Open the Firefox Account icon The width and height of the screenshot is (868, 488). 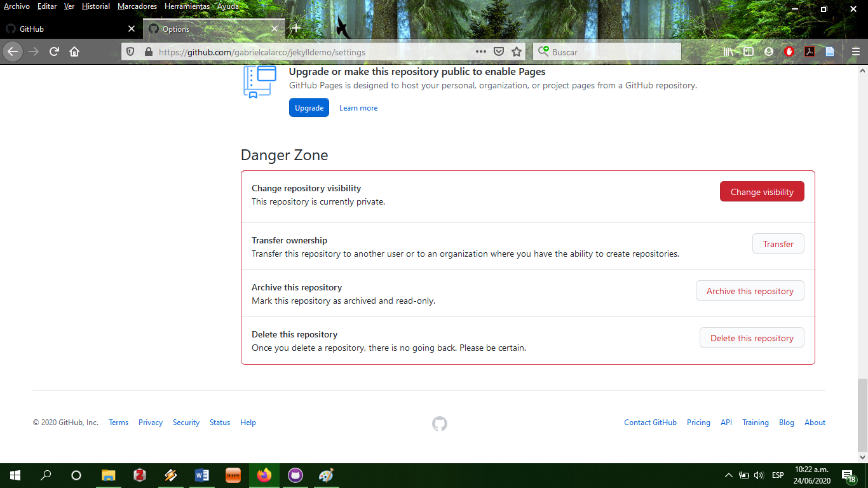768,51
